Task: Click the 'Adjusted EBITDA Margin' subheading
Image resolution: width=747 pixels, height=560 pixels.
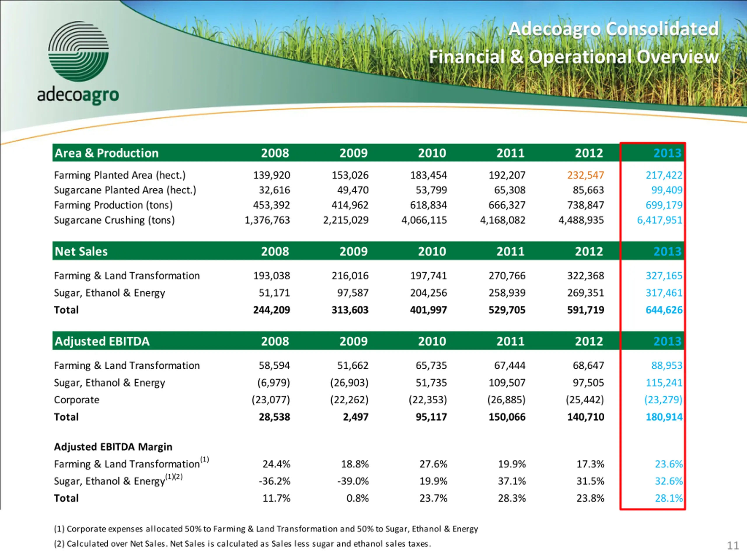Action: point(113,447)
